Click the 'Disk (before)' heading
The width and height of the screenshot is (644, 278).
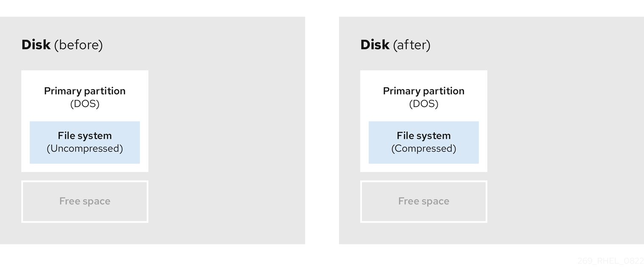point(62,45)
